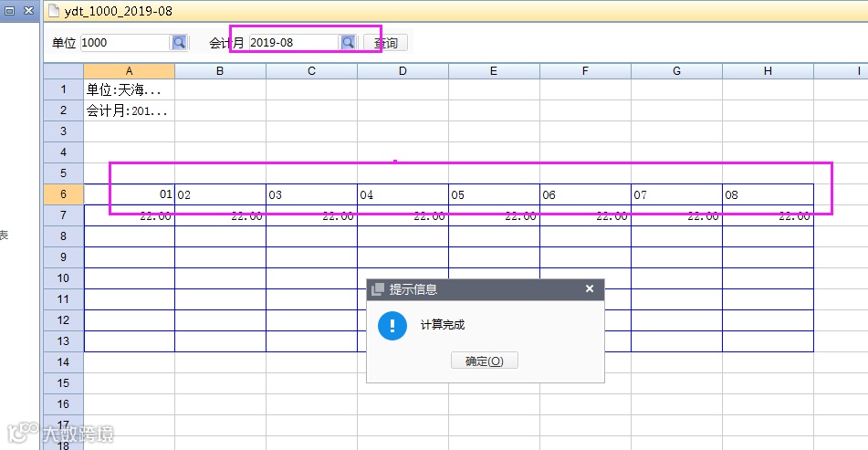The width and height of the screenshot is (868, 450).
Task: Click the window icon in dialog title
Action: click(378, 289)
